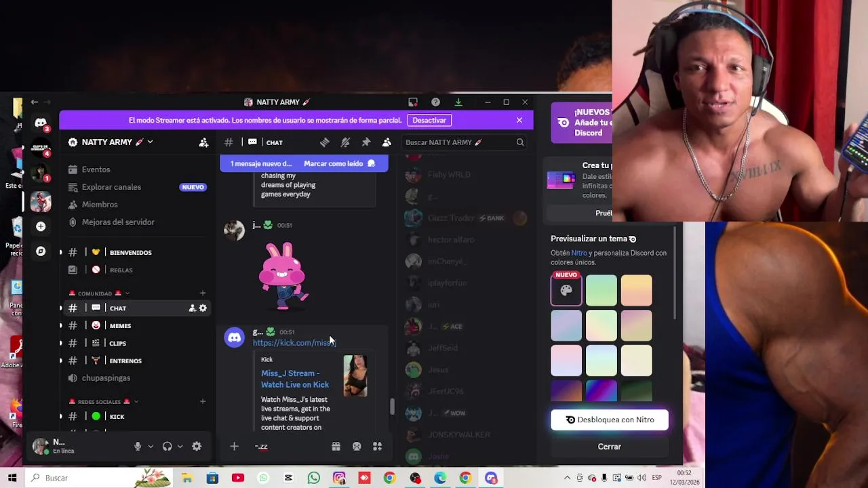Open the apps icon in message bar
Screen dimensions: 868x488
pos(377,447)
